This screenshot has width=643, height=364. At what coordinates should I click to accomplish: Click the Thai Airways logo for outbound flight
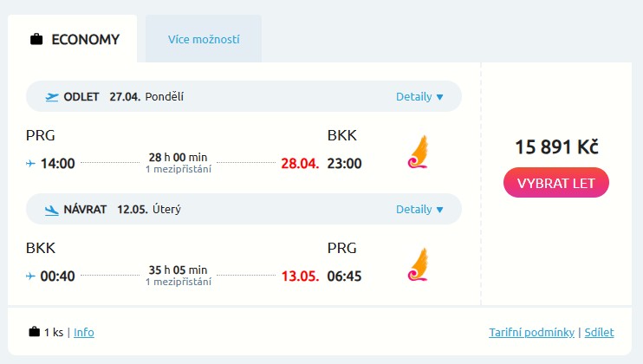click(x=418, y=152)
